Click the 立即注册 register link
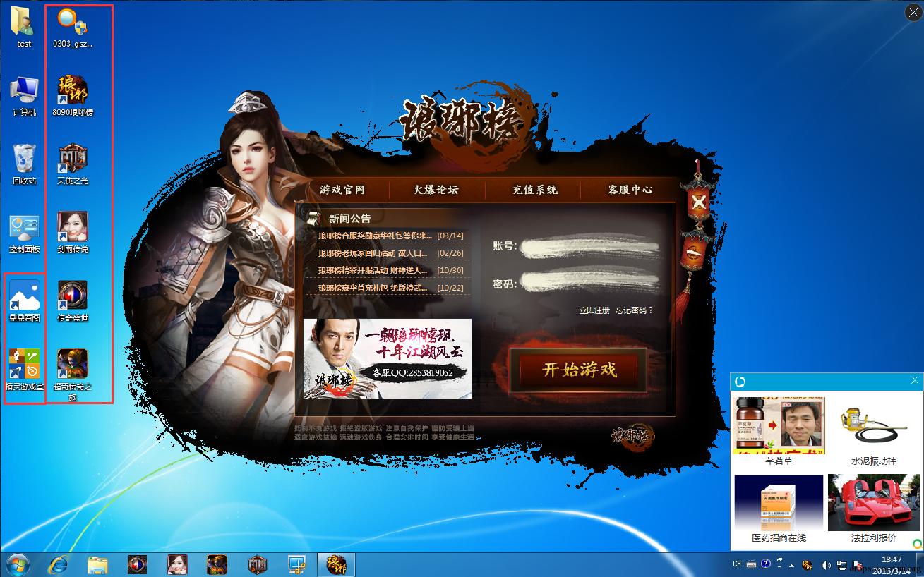This screenshot has height=577, width=924. [594, 310]
